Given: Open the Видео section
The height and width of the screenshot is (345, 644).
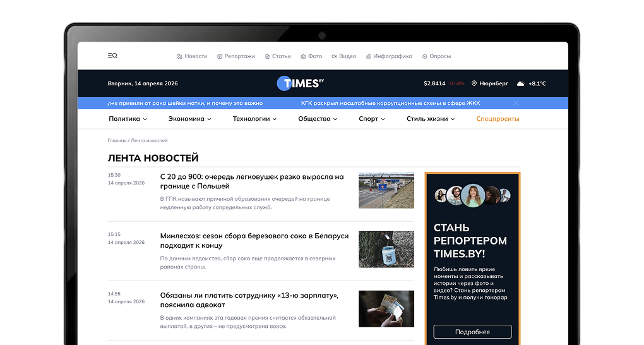Looking at the screenshot, I should pyautogui.click(x=347, y=56).
